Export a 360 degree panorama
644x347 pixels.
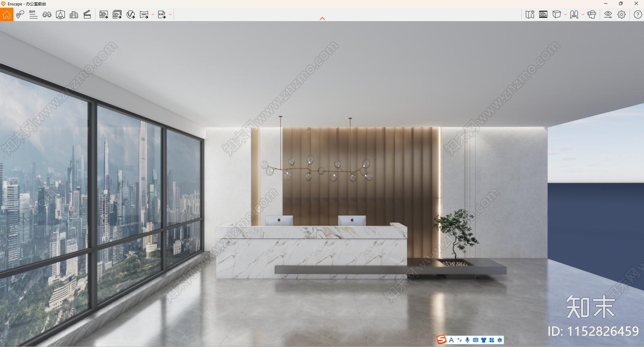tap(144, 15)
